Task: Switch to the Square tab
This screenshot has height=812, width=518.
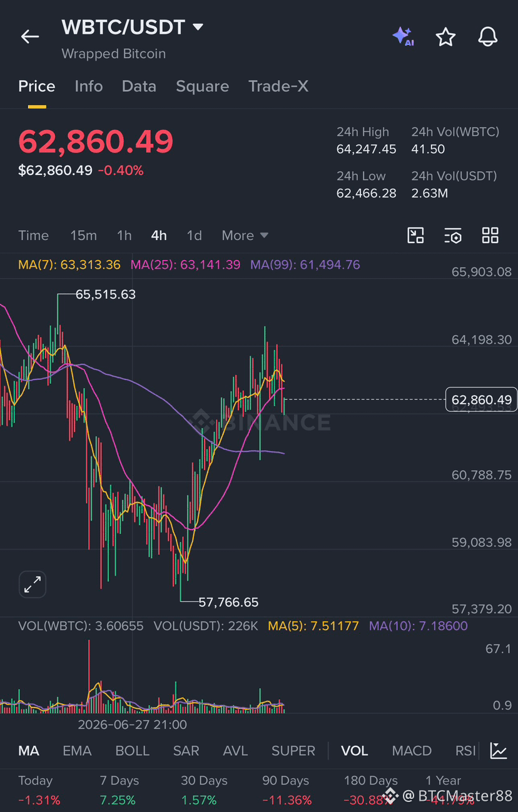Action: 202,86
